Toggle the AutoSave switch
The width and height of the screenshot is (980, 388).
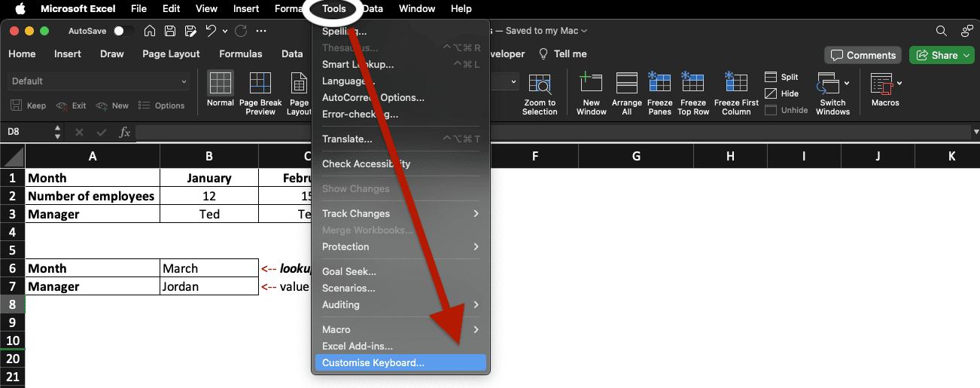[123, 31]
